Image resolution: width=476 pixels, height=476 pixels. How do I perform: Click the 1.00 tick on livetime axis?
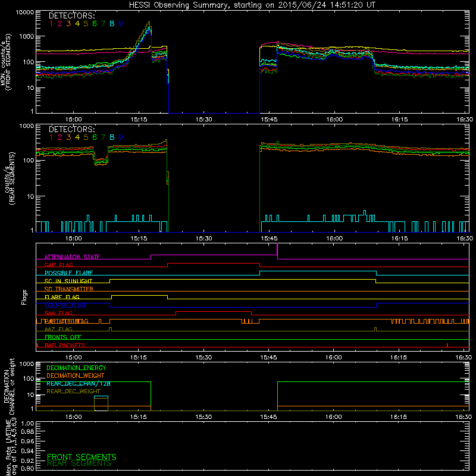pos(27,424)
